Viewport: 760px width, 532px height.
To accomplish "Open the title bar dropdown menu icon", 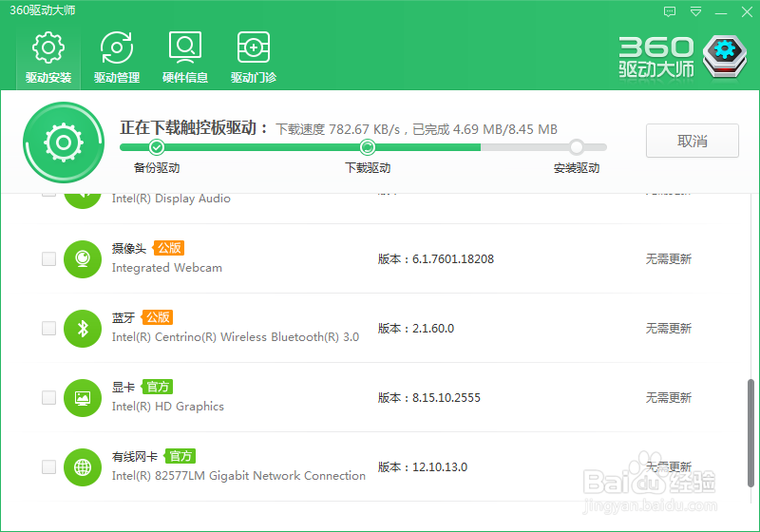I will (695, 11).
